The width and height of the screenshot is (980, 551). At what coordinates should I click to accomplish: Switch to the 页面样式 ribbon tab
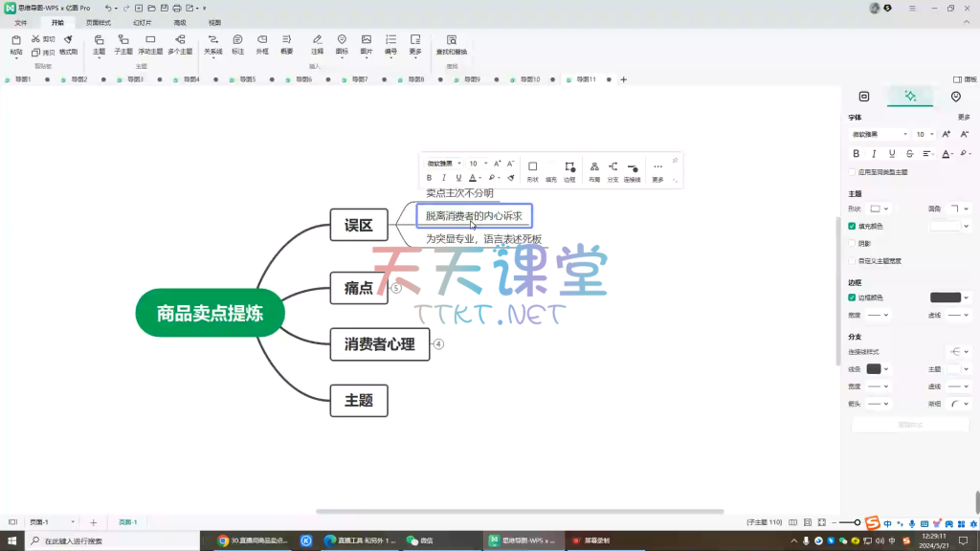[98, 22]
